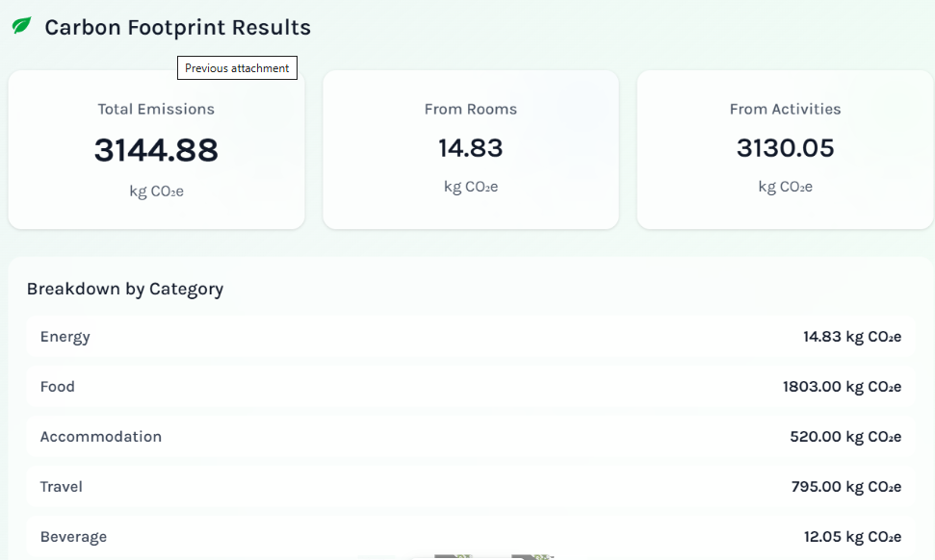Screen dimensions: 935x560
Task: Click the Energy row's 14.83 kg CO₂e value
Action: (852, 337)
